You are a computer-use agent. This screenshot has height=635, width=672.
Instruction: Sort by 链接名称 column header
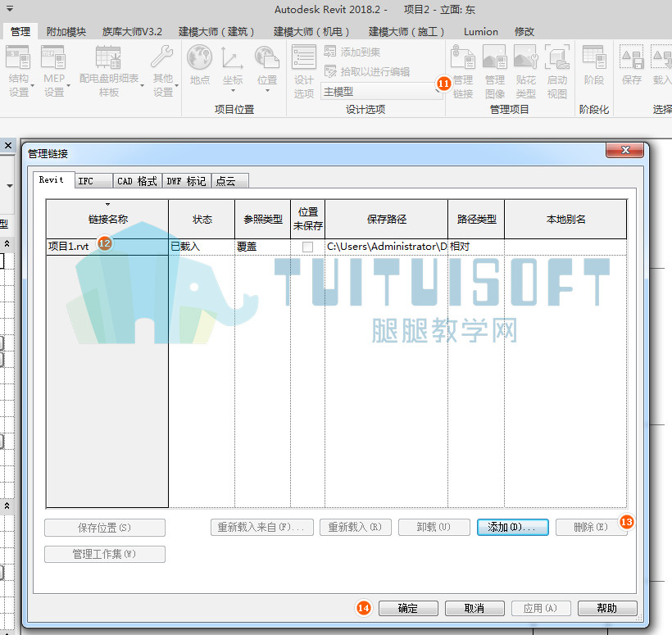107,219
